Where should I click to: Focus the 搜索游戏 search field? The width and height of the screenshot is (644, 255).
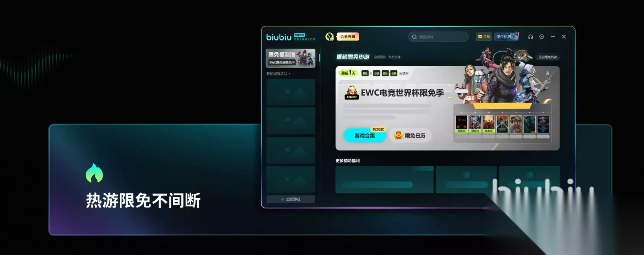click(438, 37)
